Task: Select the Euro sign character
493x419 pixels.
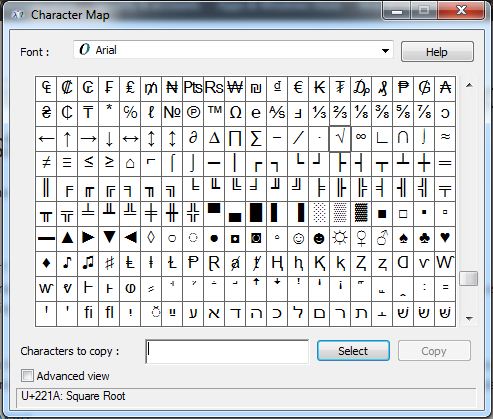Action: [298, 89]
